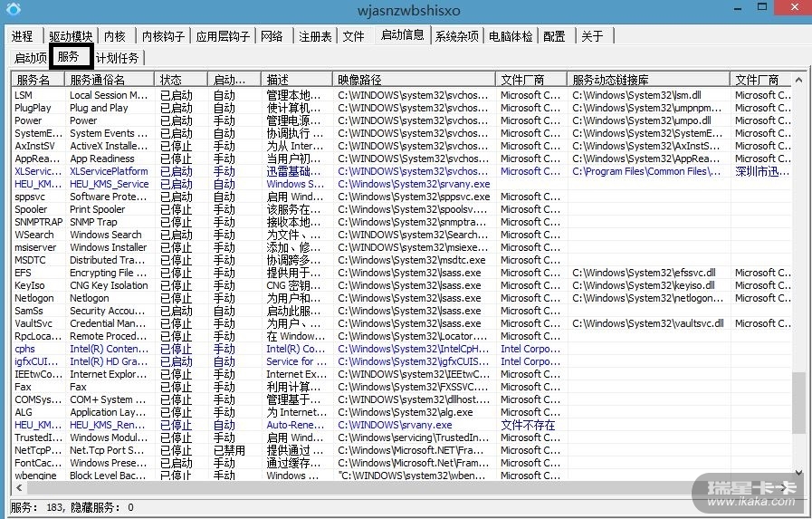
Task: Open the 计划任务 sub-tab
Action: (118, 58)
